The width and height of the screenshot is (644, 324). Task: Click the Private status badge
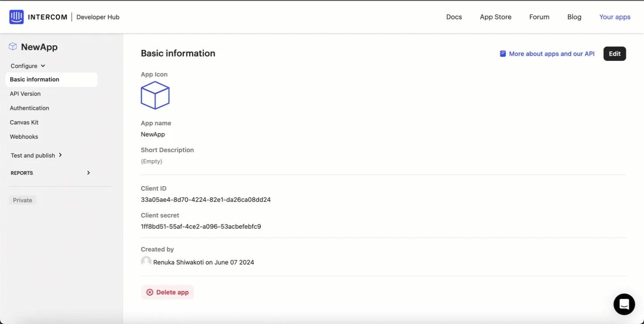(x=22, y=200)
